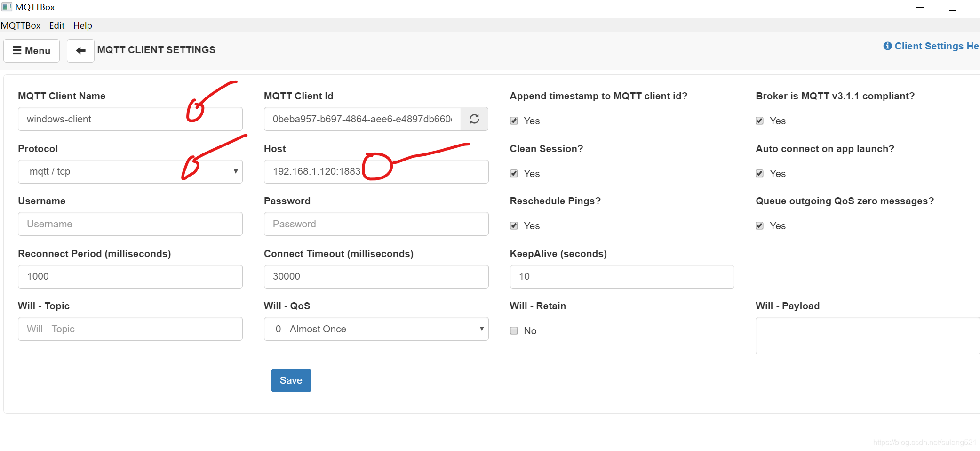This screenshot has width=980, height=451.
Task: Toggle Broker is MQTT v3.1.1 compliant checkbox
Action: point(759,121)
